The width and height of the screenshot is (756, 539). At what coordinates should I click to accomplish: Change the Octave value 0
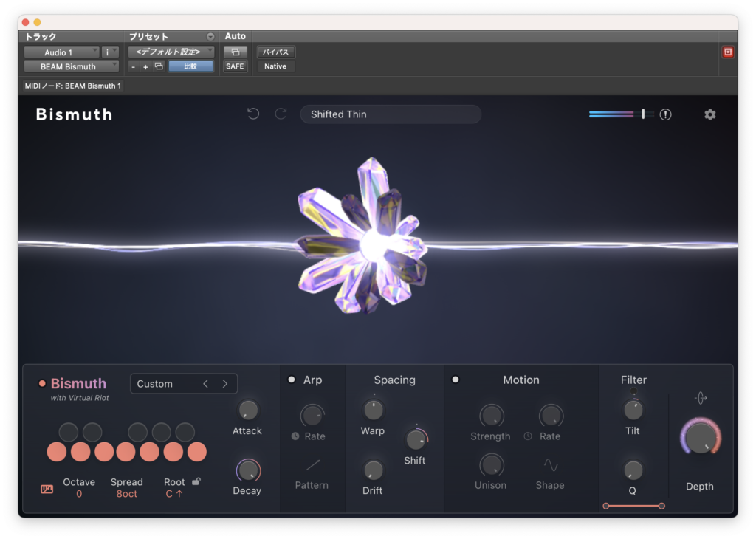[x=79, y=494]
